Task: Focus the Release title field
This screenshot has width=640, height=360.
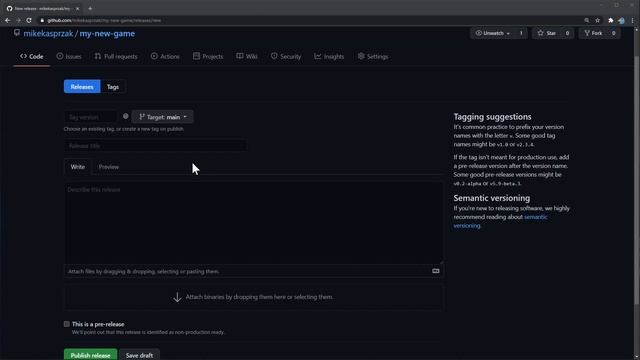Action: tap(155, 146)
